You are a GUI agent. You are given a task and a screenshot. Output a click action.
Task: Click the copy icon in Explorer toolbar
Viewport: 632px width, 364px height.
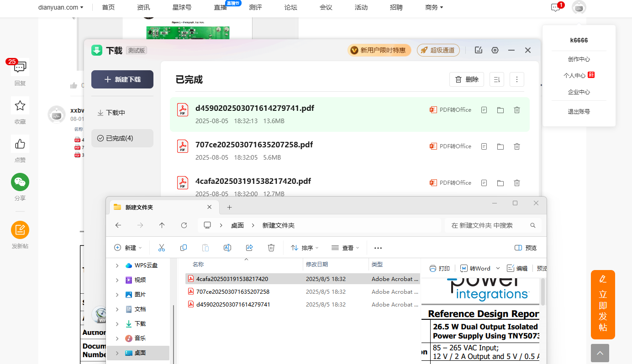click(x=184, y=248)
